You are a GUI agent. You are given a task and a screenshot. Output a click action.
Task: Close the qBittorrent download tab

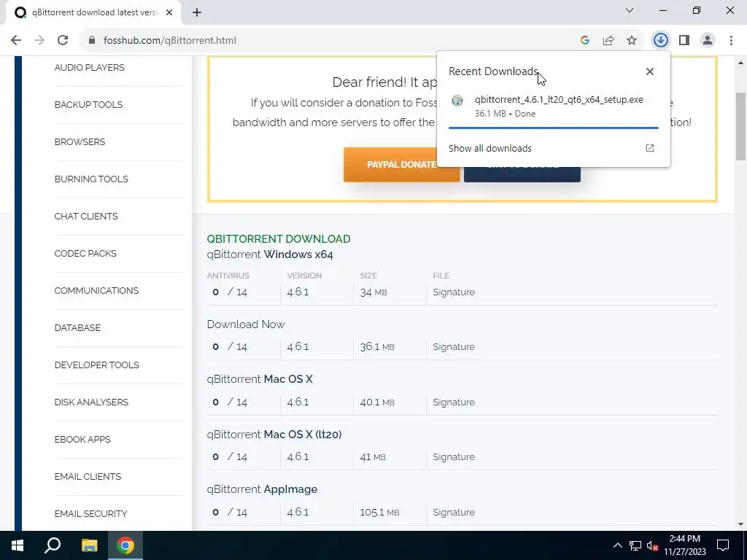coord(169,13)
